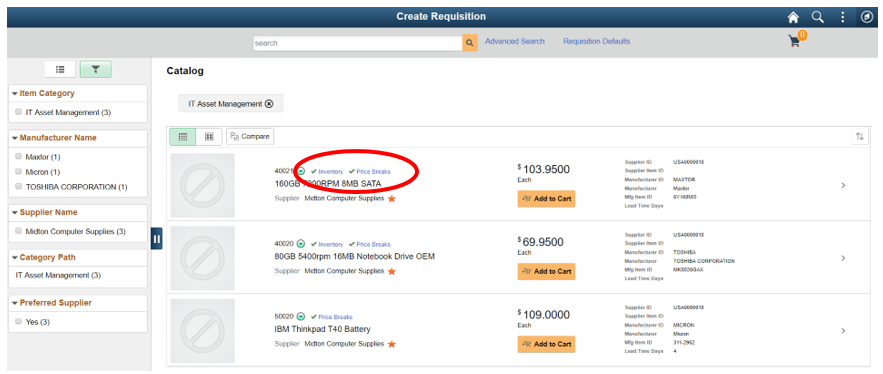Select IT Asset Management (3) category path
The image size is (883, 374).
tap(58, 275)
